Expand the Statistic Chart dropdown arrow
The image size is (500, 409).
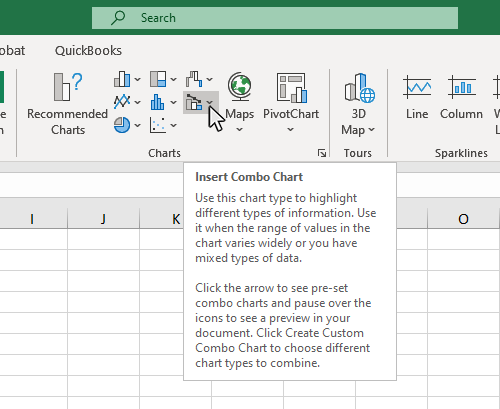tap(174, 102)
